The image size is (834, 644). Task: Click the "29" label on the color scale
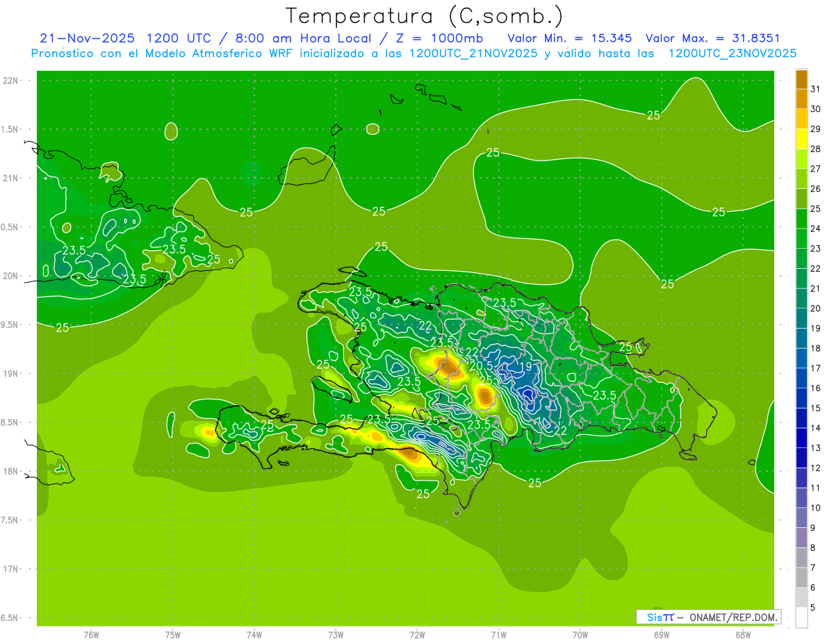pyautogui.click(x=815, y=129)
